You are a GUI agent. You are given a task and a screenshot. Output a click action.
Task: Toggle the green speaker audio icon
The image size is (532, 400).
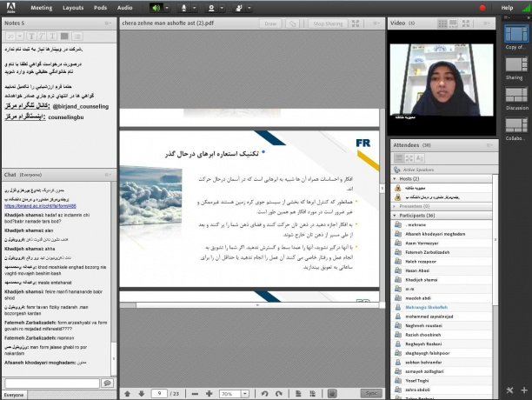(x=156, y=8)
